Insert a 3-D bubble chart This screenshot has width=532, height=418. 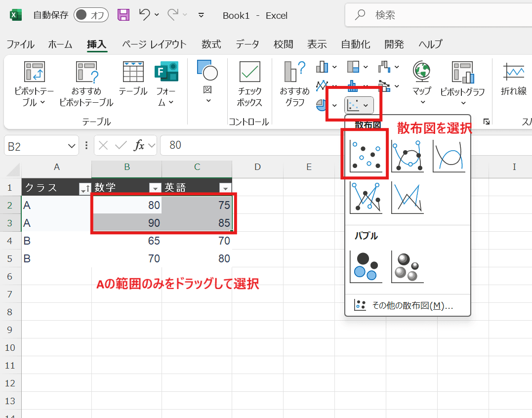click(x=407, y=267)
